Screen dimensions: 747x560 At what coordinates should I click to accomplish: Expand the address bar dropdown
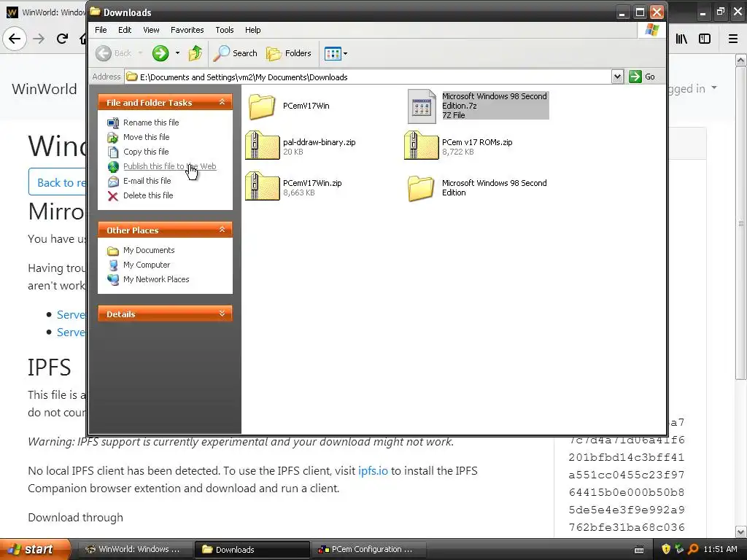617,77
